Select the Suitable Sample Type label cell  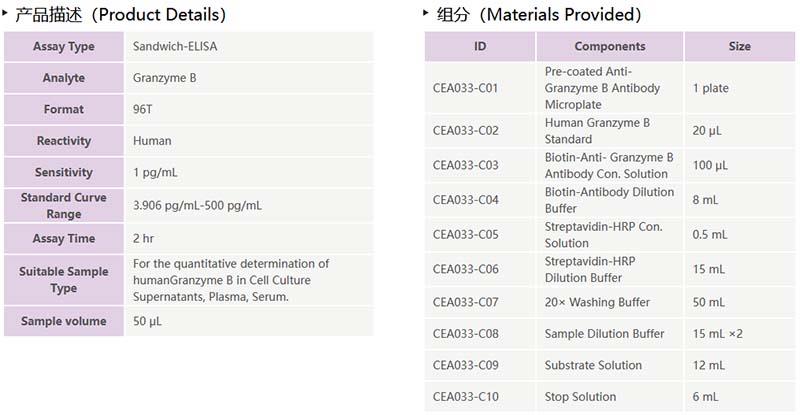tap(64, 280)
